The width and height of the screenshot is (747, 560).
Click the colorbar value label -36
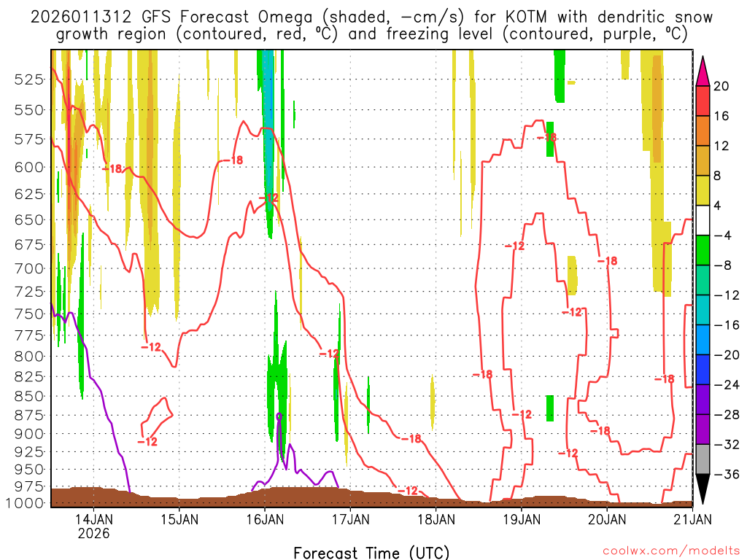727,474
